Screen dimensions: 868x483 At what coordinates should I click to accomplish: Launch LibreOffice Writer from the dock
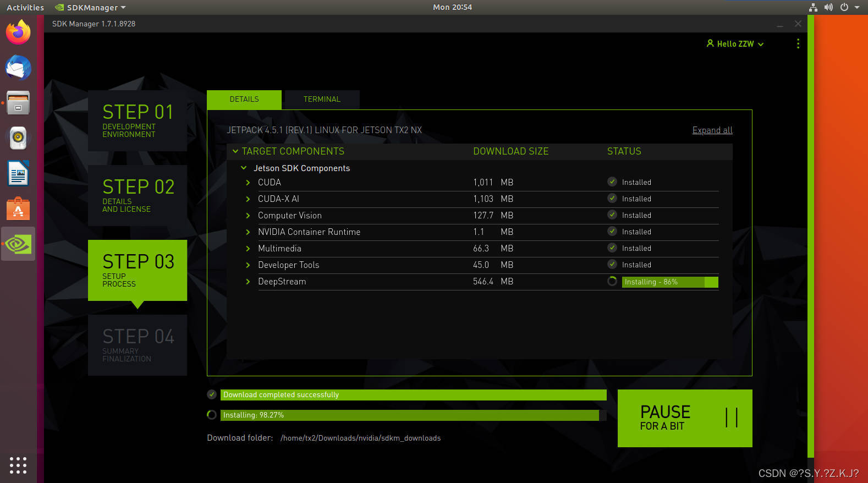pos(18,174)
